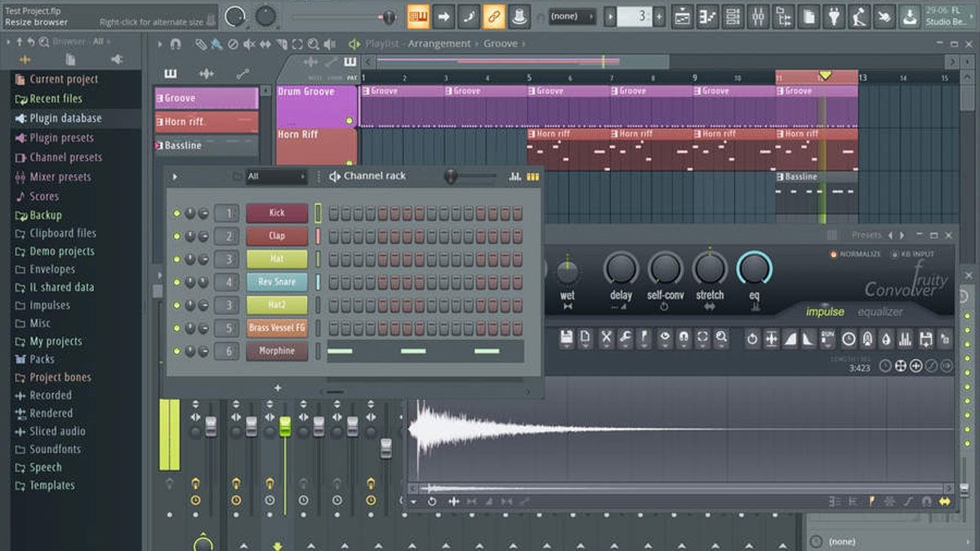Image resolution: width=980 pixels, height=551 pixels.
Task: Select Plugin database in the browser
Action: pos(65,118)
